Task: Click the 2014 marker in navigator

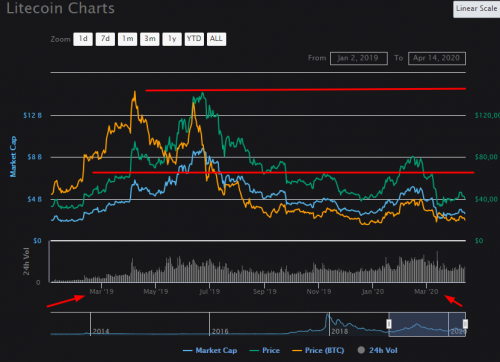Action: tap(101, 331)
